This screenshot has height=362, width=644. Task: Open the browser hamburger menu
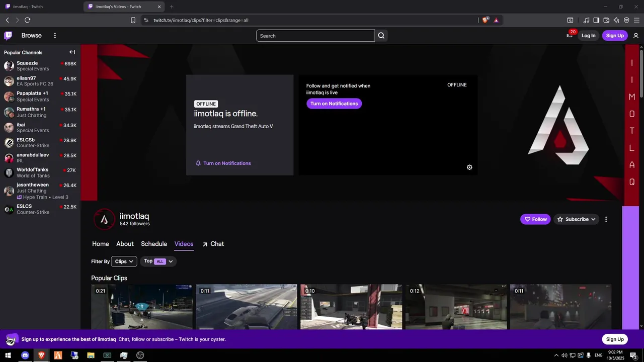(636, 20)
